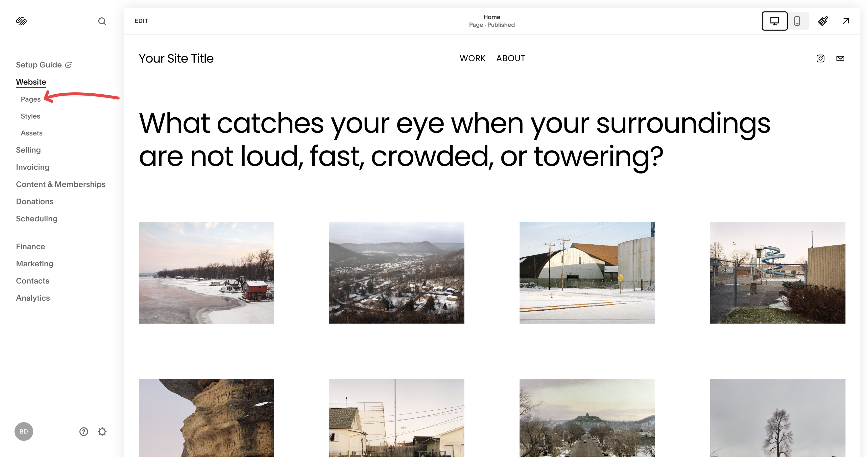Open the Analytics menu item

[33, 298]
